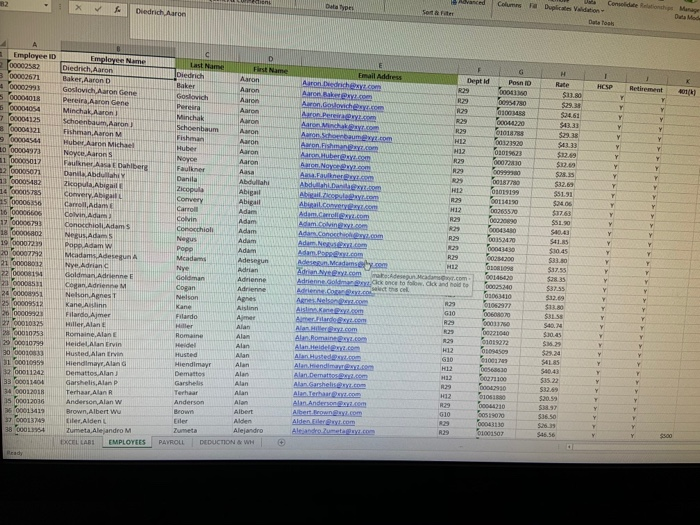Click the Alan.Hiendlmayr@xyz.com link

pyautogui.click(x=333, y=366)
